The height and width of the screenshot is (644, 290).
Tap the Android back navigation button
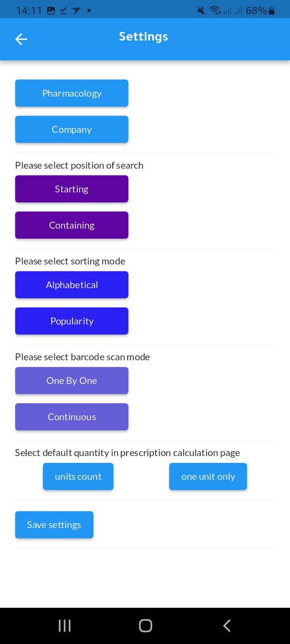(x=226, y=625)
